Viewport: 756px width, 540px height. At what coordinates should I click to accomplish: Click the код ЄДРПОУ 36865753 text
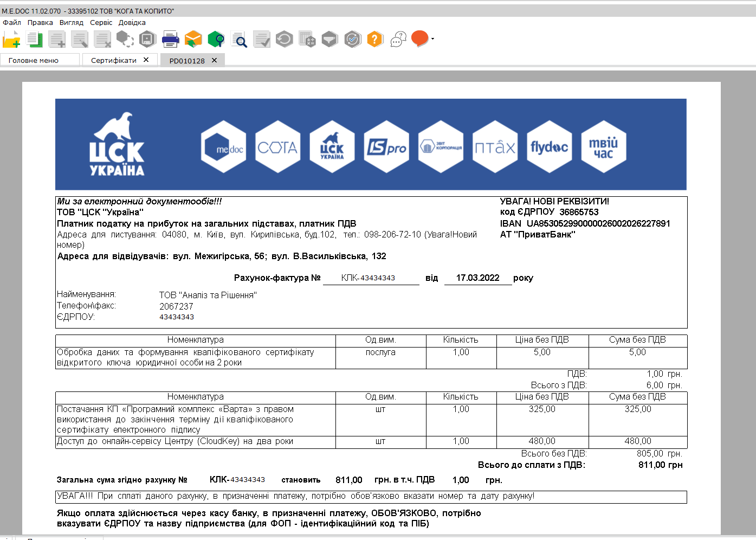[x=550, y=212]
